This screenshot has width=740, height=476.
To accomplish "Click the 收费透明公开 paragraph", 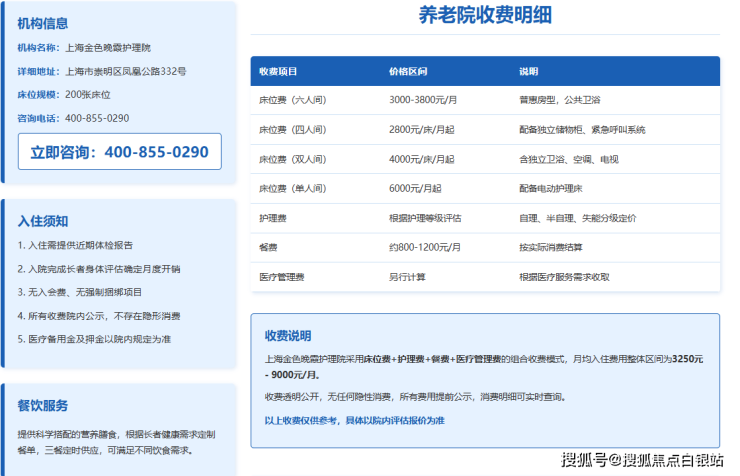I will coord(415,397).
